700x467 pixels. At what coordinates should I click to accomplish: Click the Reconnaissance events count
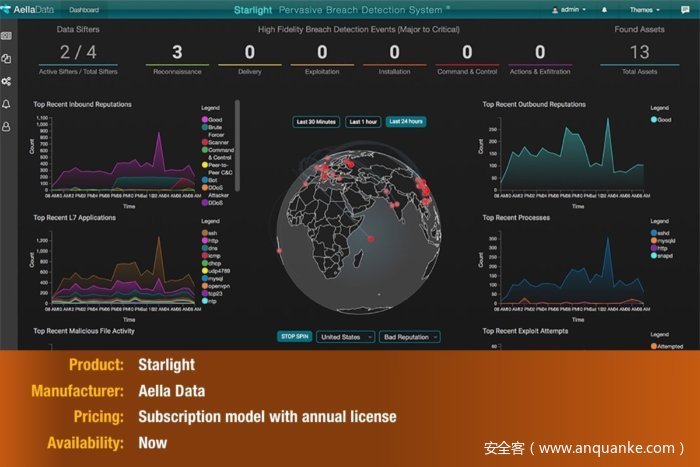click(177, 52)
